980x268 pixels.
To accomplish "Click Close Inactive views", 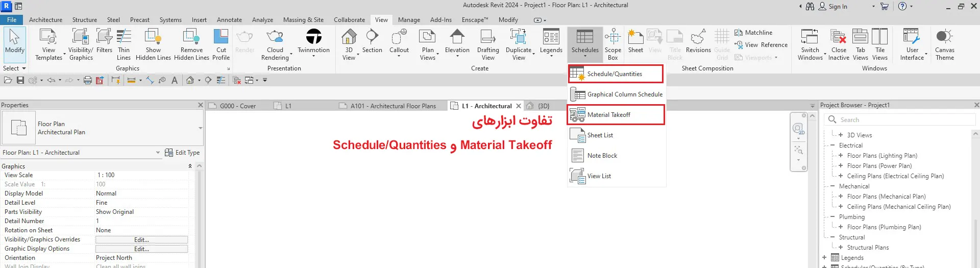I will click(839, 45).
